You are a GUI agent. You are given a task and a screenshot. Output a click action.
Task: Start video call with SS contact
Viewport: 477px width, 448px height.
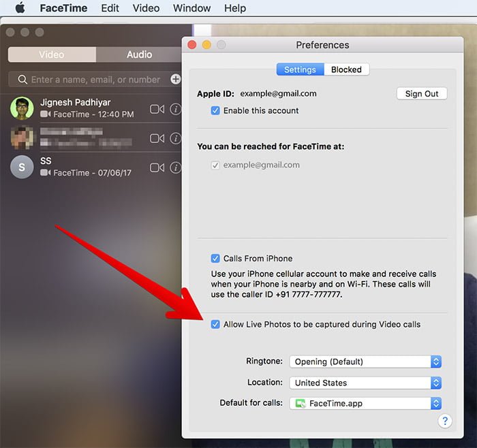pyautogui.click(x=157, y=167)
